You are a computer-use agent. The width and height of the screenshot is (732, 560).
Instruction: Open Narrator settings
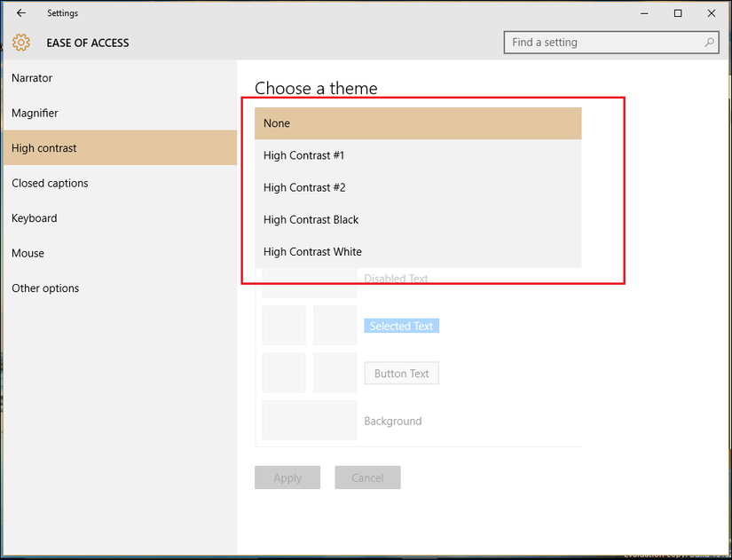[34, 78]
